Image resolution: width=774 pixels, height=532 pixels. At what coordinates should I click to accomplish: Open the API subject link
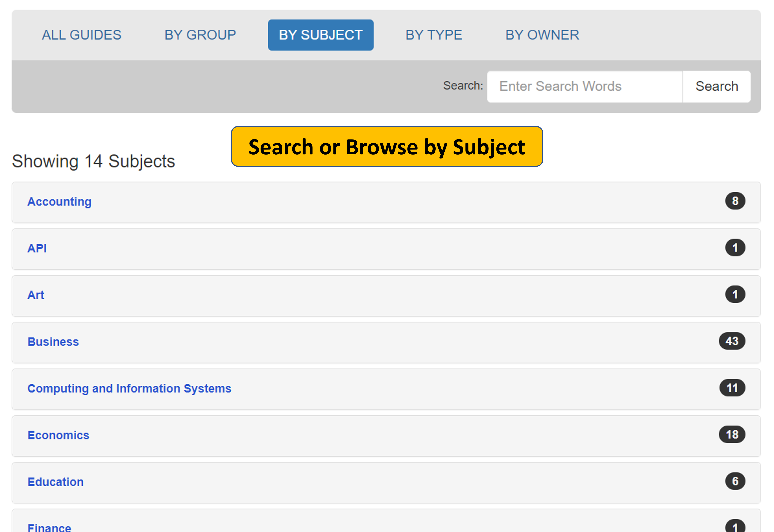pyautogui.click(x=37, y=248)
